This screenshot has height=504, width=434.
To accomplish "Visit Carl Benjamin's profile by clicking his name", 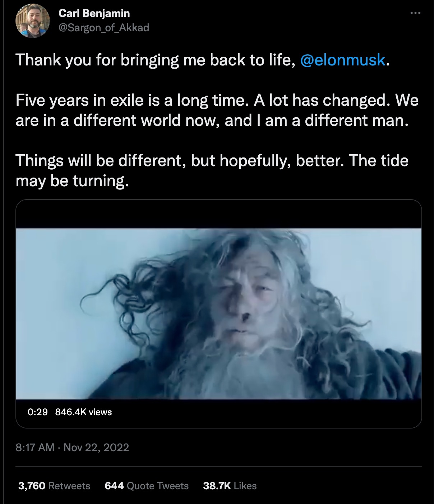I will coord(94,14).
